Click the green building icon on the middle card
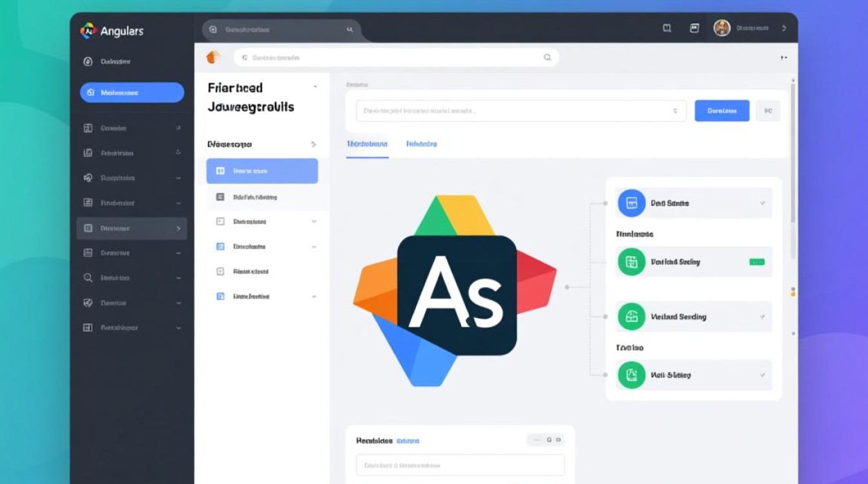This screenshot has width=868, height=484. pyautogui.click(x=630, y=316)
